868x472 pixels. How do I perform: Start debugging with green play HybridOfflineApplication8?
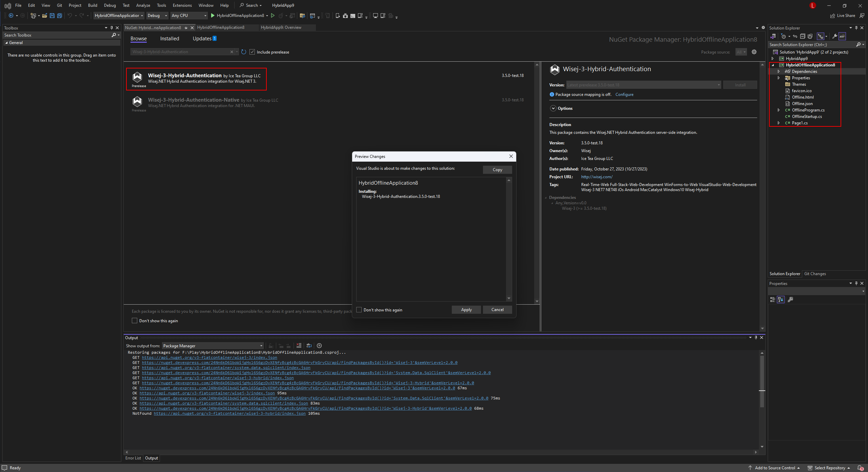pos(237,16)
